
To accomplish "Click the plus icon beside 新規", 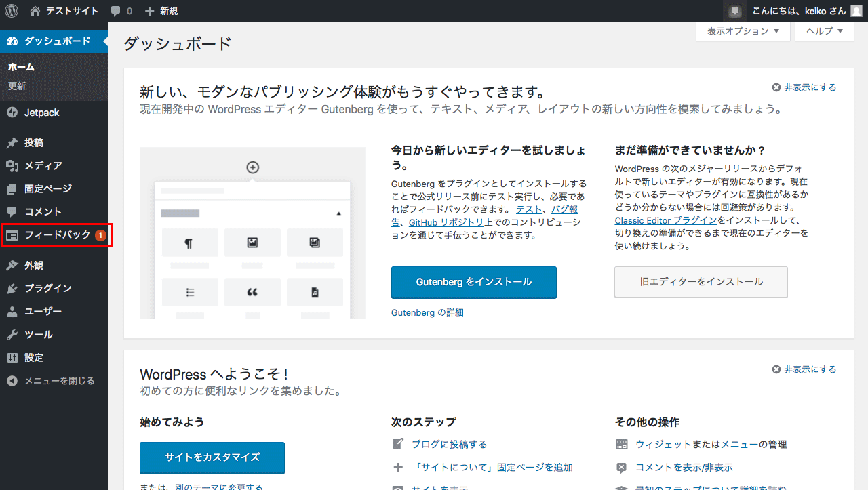I will pyautogui.click(x=150, y=11).
